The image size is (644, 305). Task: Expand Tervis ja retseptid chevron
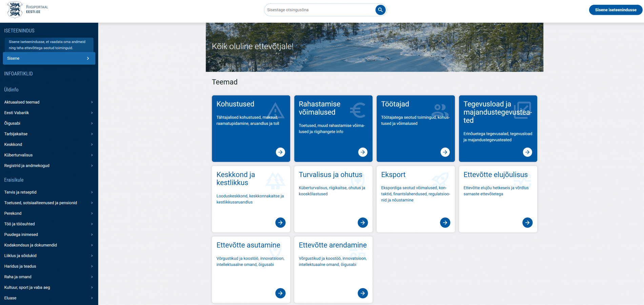click(x=92, y=192)
